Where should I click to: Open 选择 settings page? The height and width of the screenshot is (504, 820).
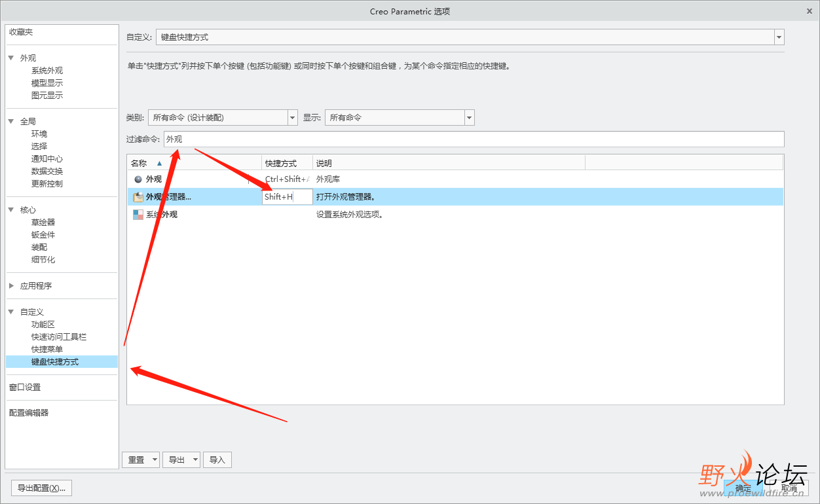(39, 147)
